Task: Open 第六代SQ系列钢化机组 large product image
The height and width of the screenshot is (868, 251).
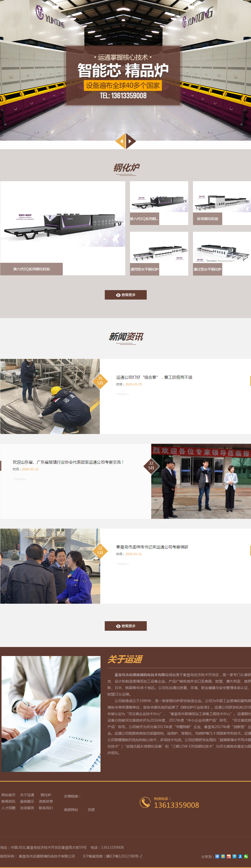Action: click(x=62, y=223)
